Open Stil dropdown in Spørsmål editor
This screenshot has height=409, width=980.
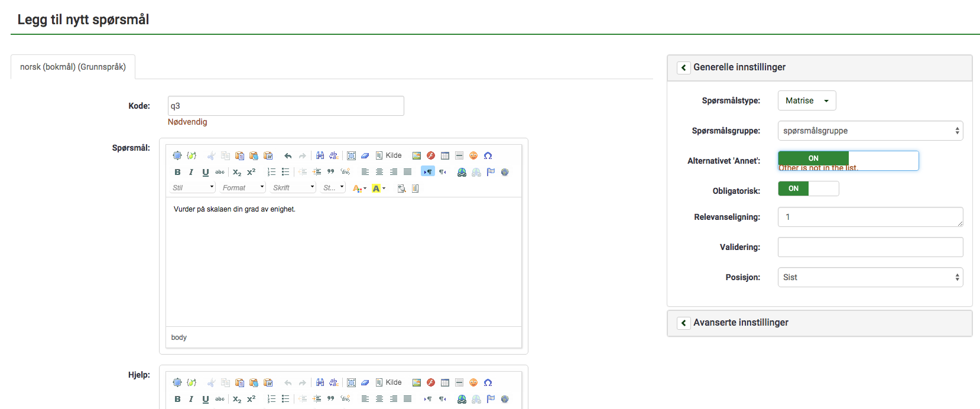point(193,187)
